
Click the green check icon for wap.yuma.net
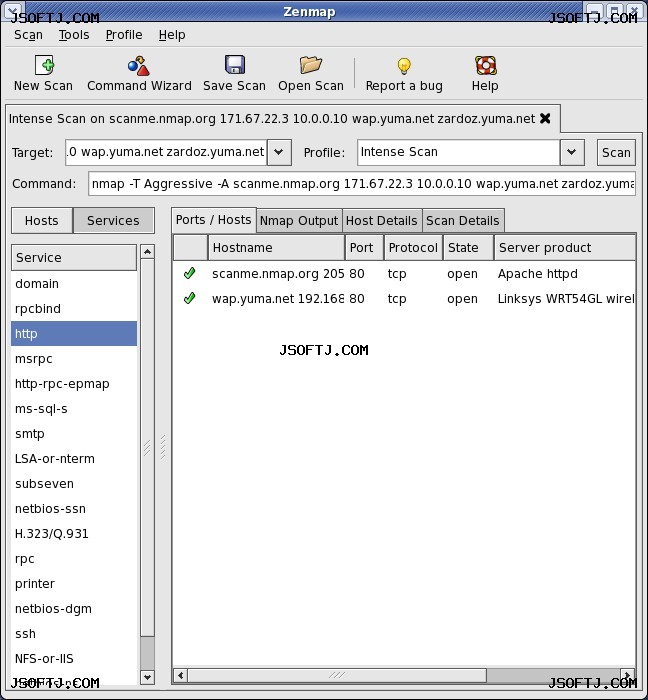[189, 298]
